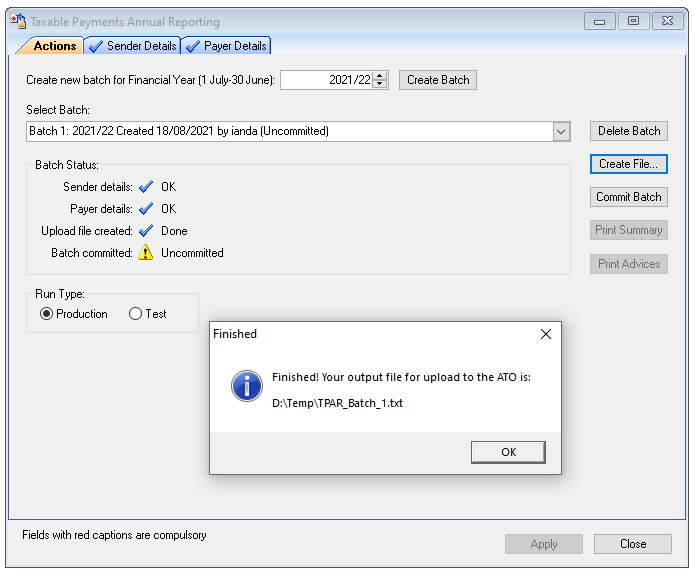Increase the financial year with up arrow
Viewport: 693px width, 573px height.
[380, 76]
